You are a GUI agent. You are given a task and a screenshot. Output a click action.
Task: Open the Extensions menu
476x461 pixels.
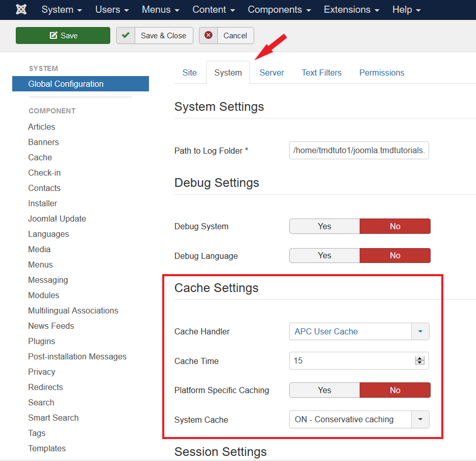pyautogui.click(x=352, y=10)
